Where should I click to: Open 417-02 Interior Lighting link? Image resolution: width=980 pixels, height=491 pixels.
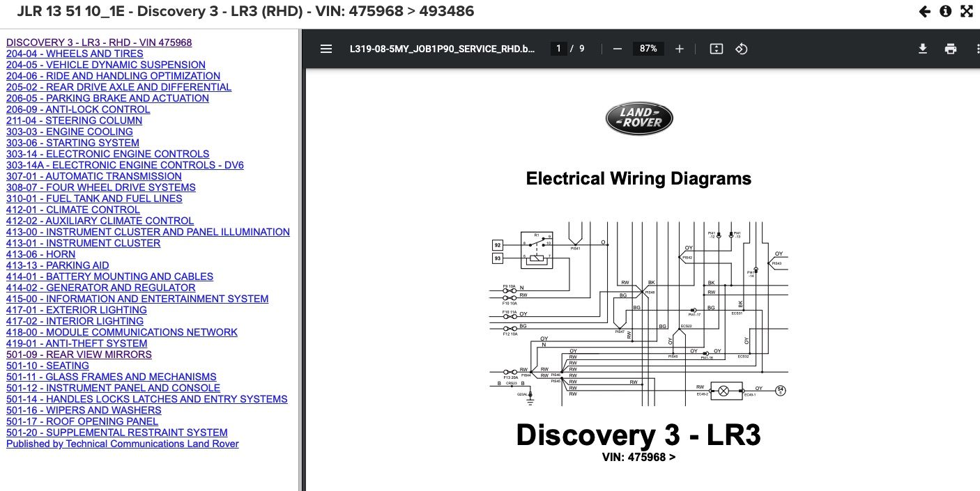(x=75, y=321)
